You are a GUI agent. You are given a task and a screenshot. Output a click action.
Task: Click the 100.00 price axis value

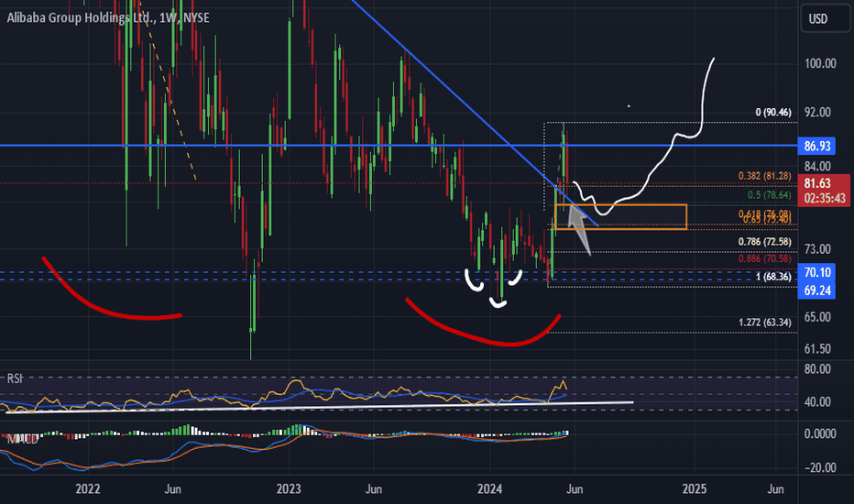820,64
